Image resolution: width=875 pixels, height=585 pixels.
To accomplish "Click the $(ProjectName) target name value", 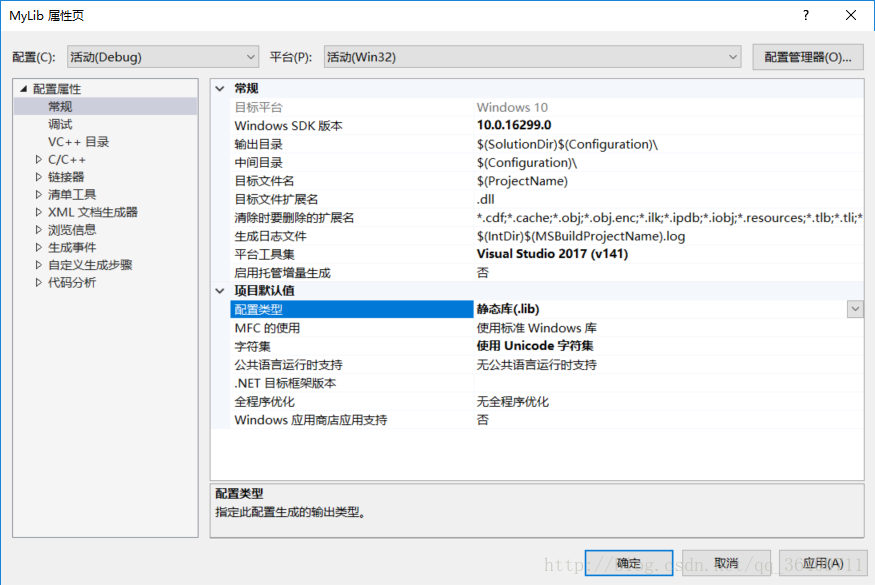I will [x=522, y=181].
